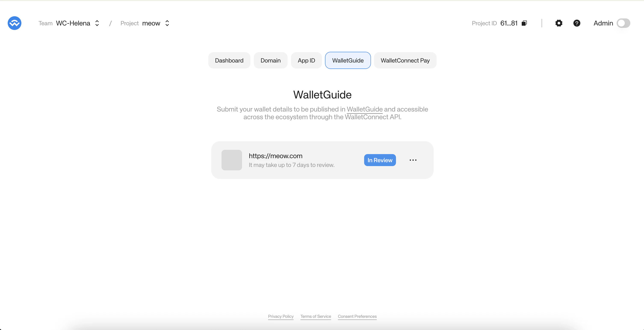644x330 pixels.
Task: Expand the Project meow selector
Action: 167,23
